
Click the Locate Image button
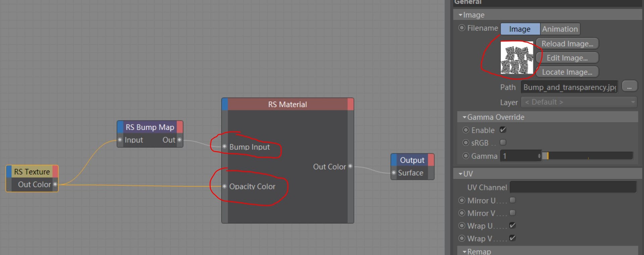point(567,72)
